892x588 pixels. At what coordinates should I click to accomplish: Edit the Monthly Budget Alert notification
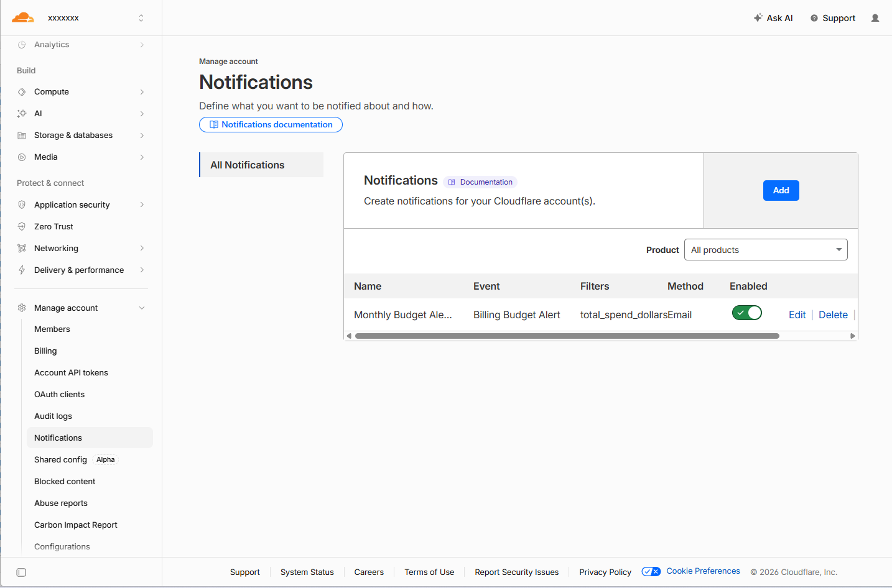coord(797,315)
